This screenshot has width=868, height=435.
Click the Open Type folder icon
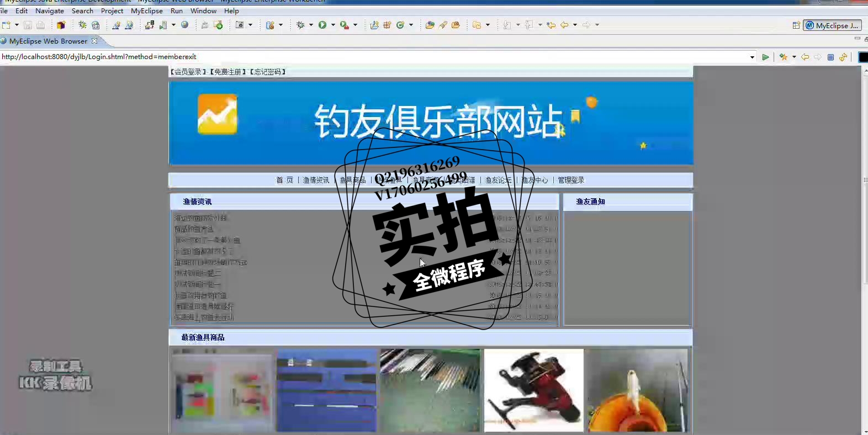coord(430,25)
